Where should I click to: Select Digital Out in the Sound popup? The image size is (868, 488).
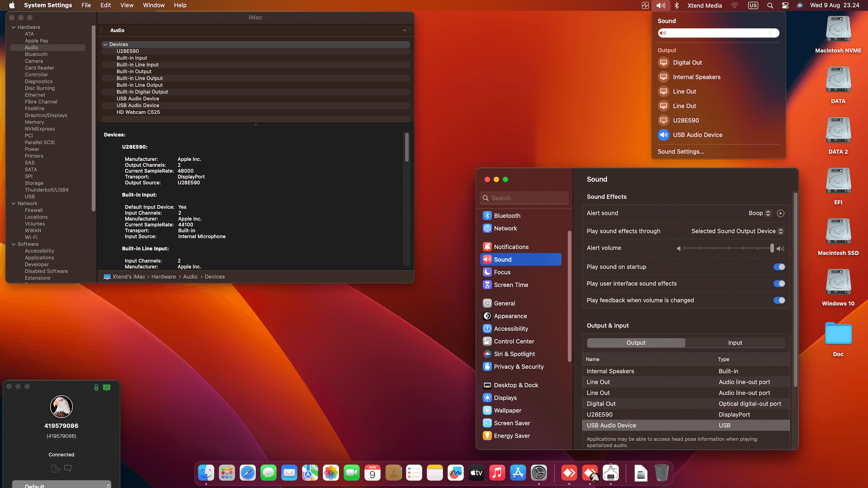tap(718, 62)
